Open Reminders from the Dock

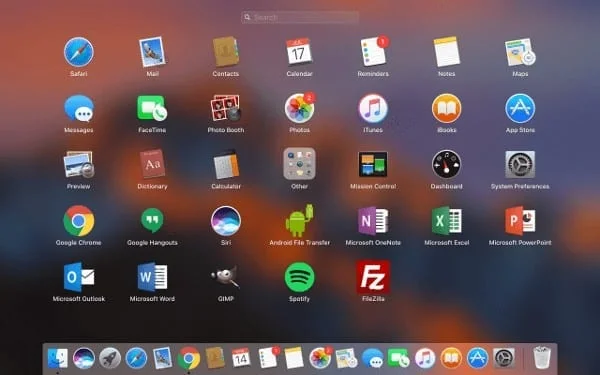click(x=269, y=358)
